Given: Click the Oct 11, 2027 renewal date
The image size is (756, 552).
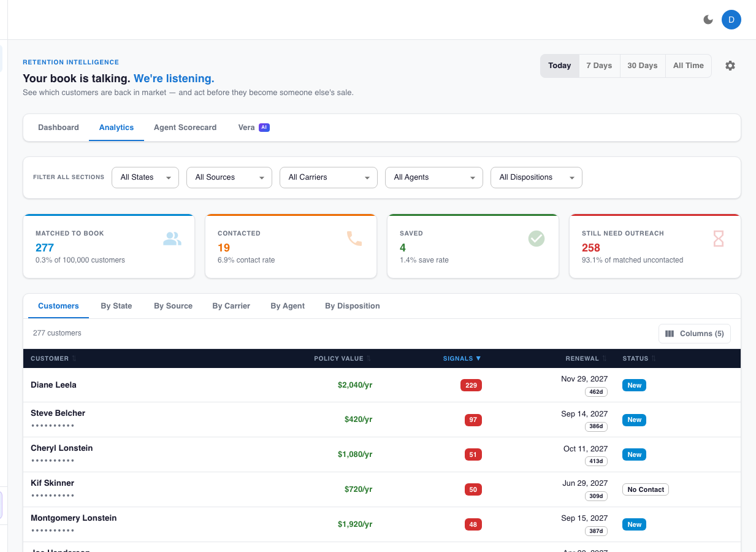Looking at the screenshot, I should pos(586,449).
